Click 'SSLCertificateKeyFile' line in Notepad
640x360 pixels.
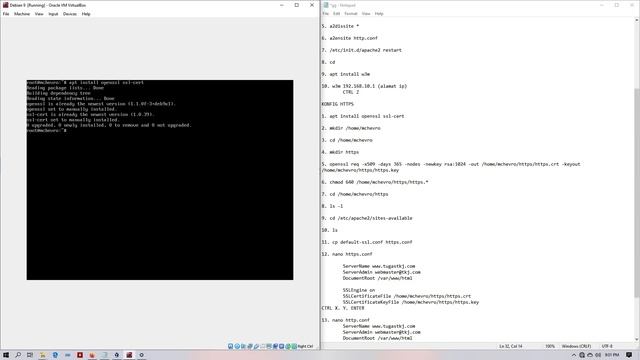(x=411, y=302)
